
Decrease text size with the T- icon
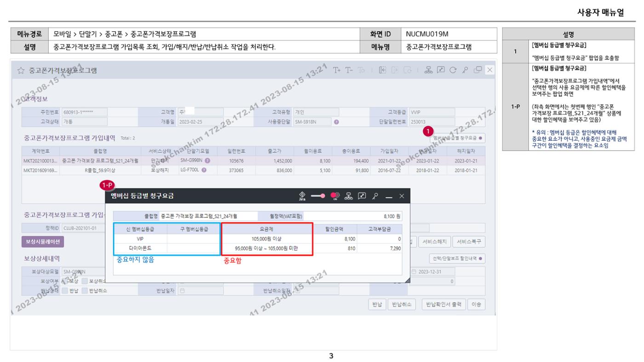(349, 70)
